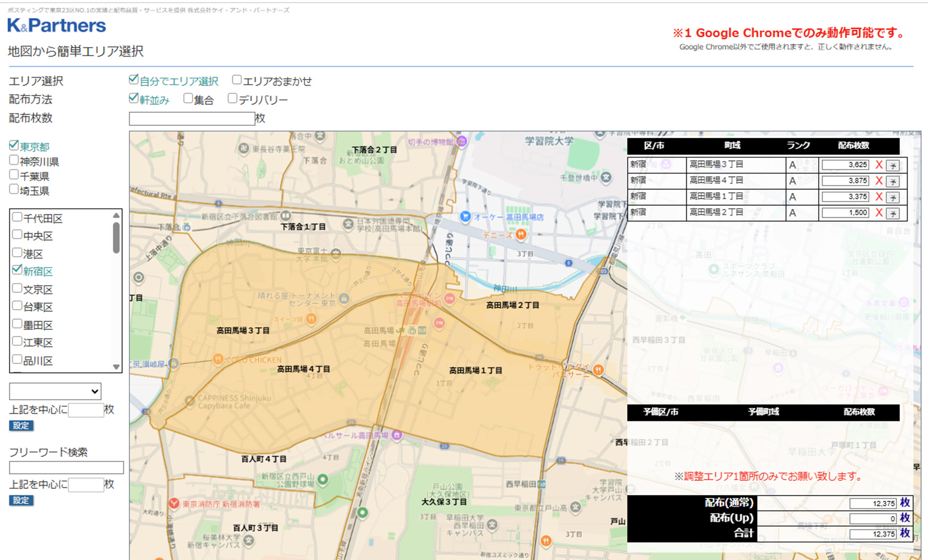
Task: Click the 新宿区立西戸山公園野球場 park pin
Action: pyautogui.click(x=322, y=479)
